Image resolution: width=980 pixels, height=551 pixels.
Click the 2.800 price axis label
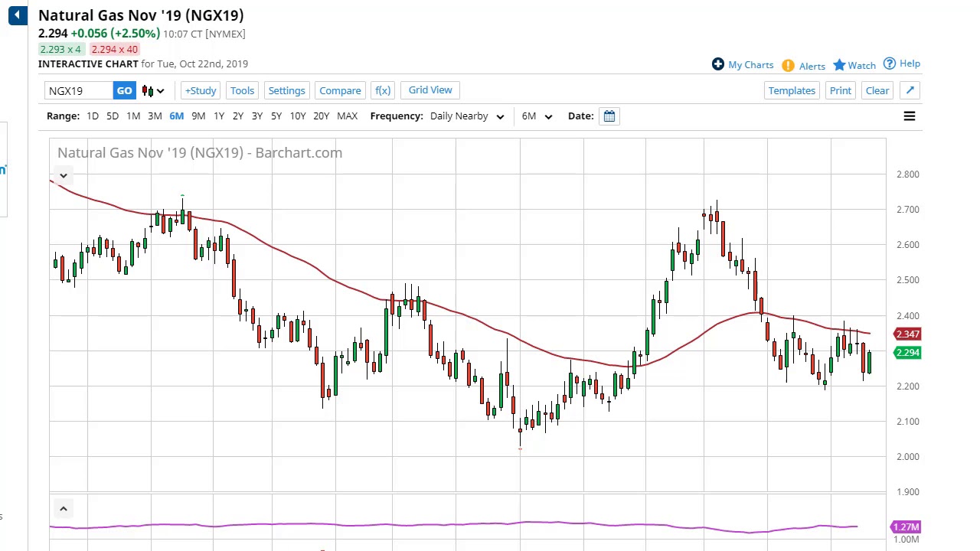(x=907, y=174)
